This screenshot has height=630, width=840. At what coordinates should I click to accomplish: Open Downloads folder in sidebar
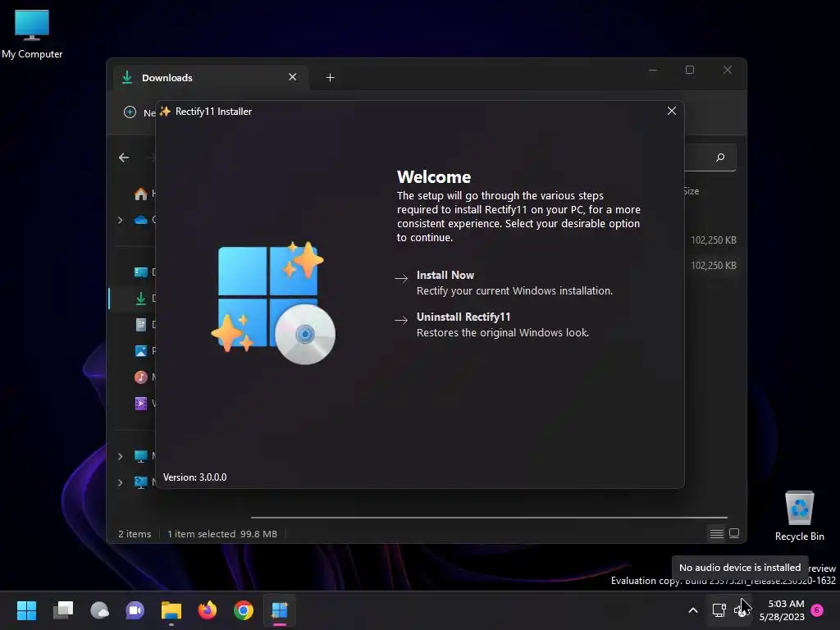[141, 299]
